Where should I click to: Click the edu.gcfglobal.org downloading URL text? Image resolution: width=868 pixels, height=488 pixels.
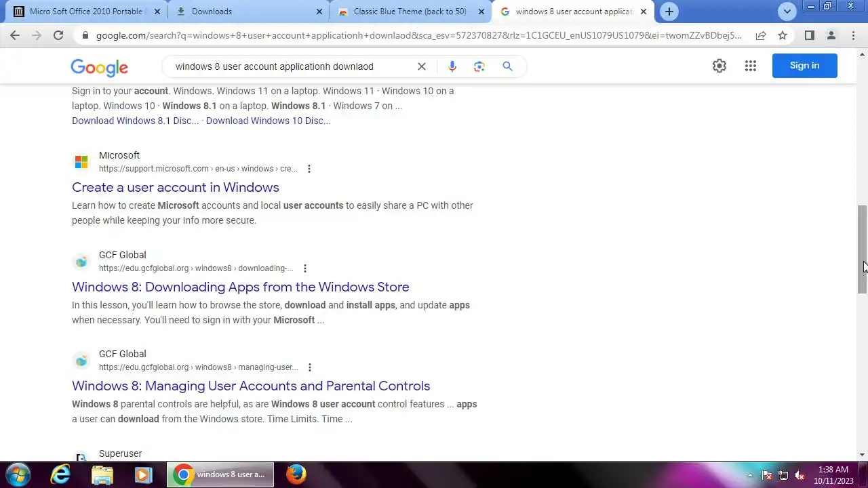[196, 268]
